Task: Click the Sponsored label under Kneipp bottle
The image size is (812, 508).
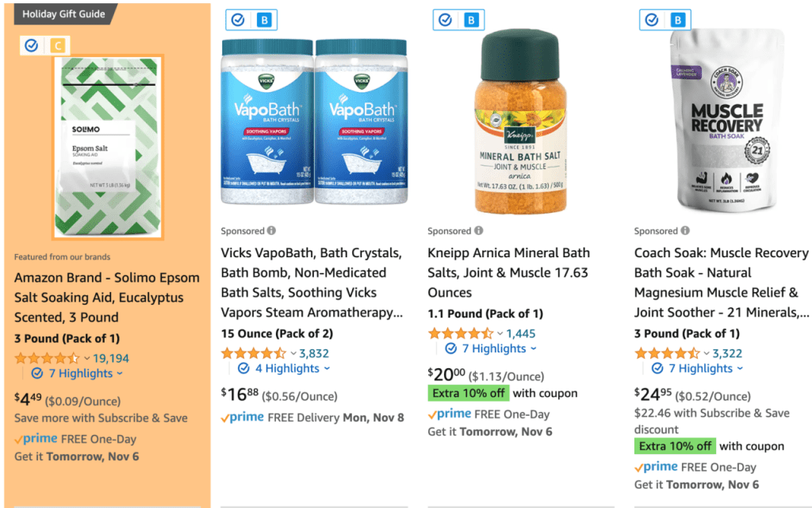Action: point(450,230)
